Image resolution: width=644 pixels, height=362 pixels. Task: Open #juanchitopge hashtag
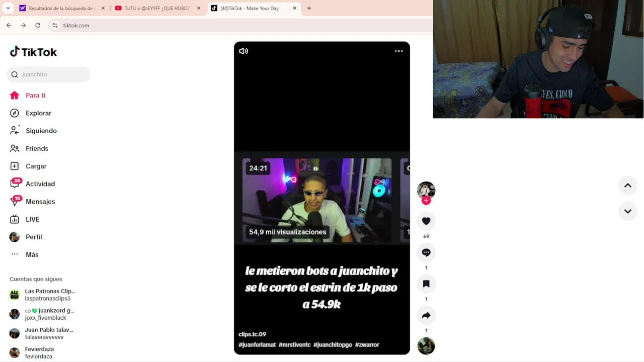tap(333, 345)
